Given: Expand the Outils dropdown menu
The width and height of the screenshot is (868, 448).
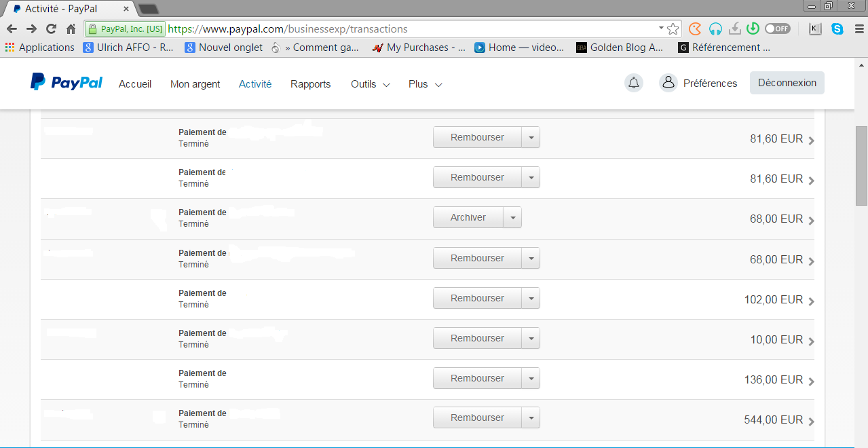Looking at the screenshot, I should click(x=370, y=84).
